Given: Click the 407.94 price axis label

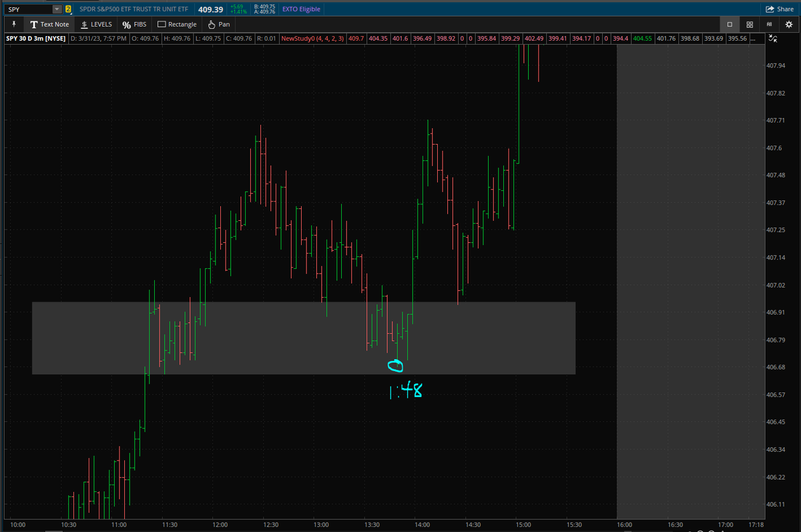Looking at the screenshot, I should click(775, 65).
